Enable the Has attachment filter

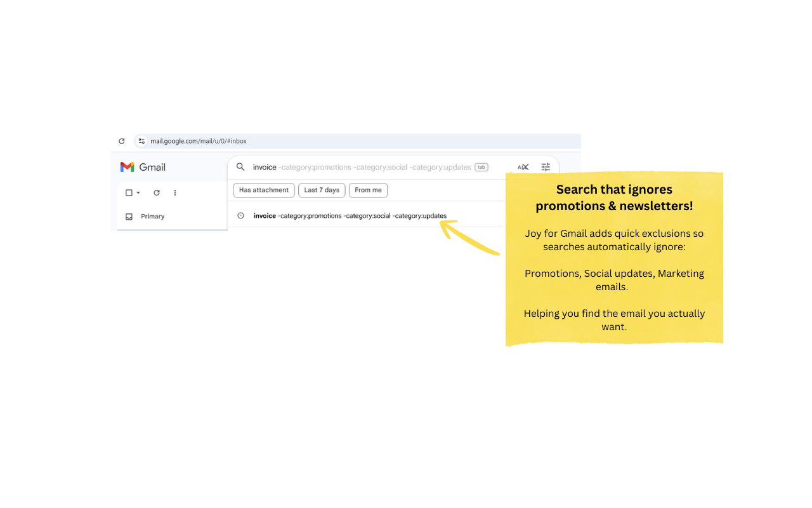pos(263,190)
